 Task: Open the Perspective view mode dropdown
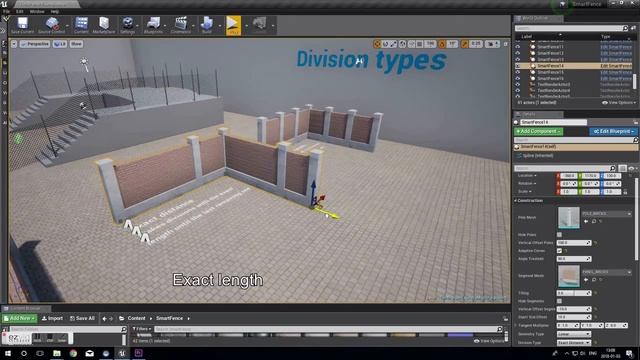coord(35,44)
